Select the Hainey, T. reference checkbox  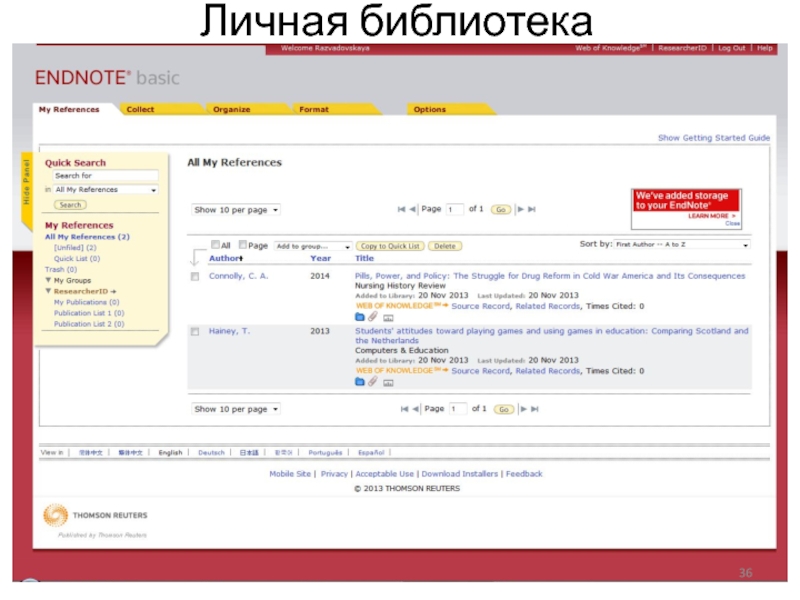195,332
